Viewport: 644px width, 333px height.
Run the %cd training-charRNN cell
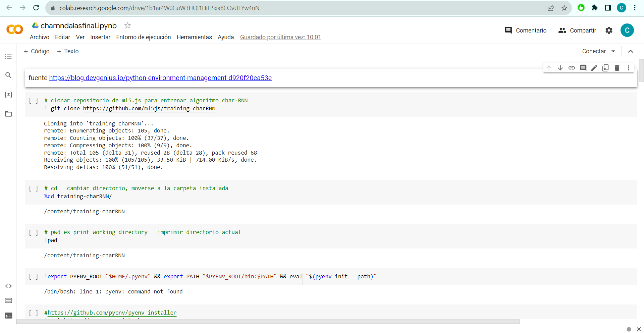34,188
